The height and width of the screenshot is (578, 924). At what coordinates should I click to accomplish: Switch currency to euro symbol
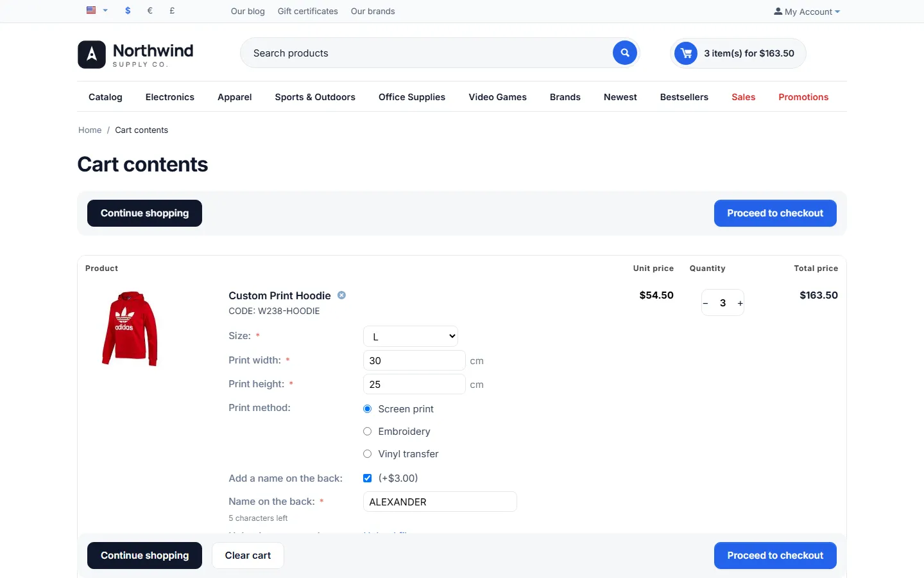(x=150, y=11)
